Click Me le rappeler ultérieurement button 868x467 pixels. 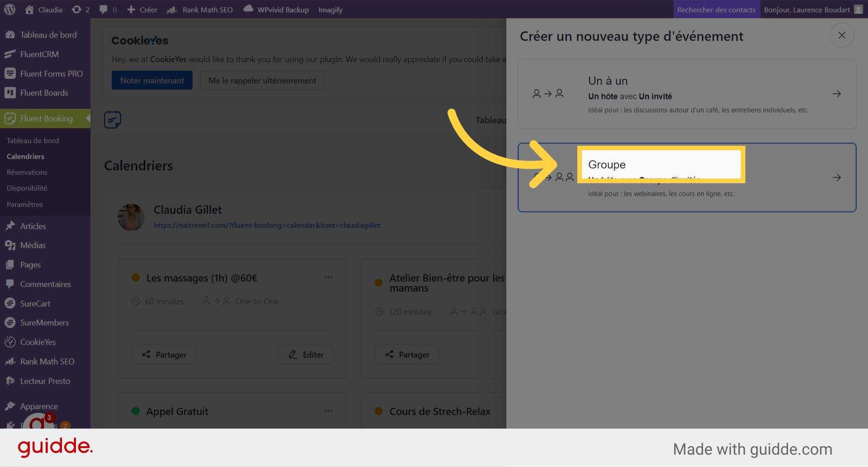pos(262,80)
